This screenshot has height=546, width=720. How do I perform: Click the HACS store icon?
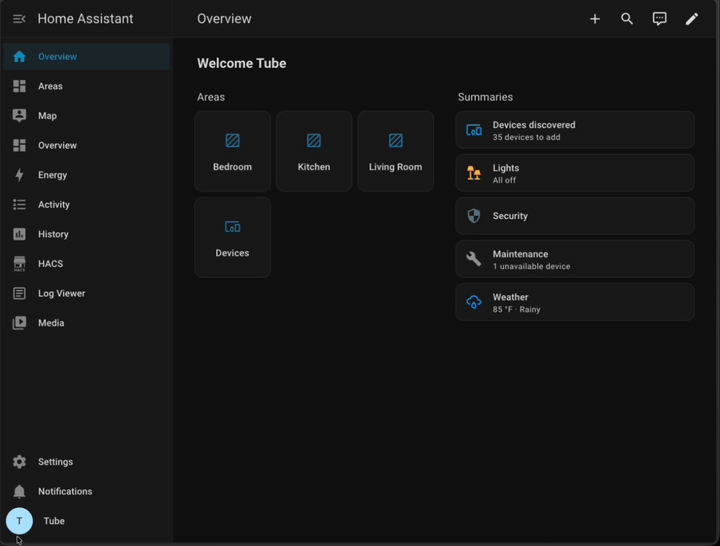19,264
